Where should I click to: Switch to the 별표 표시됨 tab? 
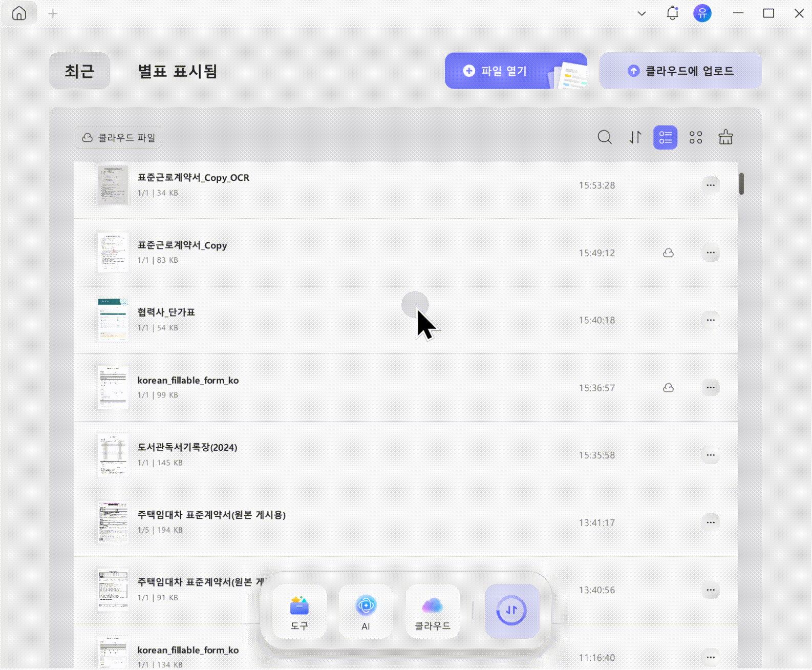pyautogui.click(x=178, y=71)
